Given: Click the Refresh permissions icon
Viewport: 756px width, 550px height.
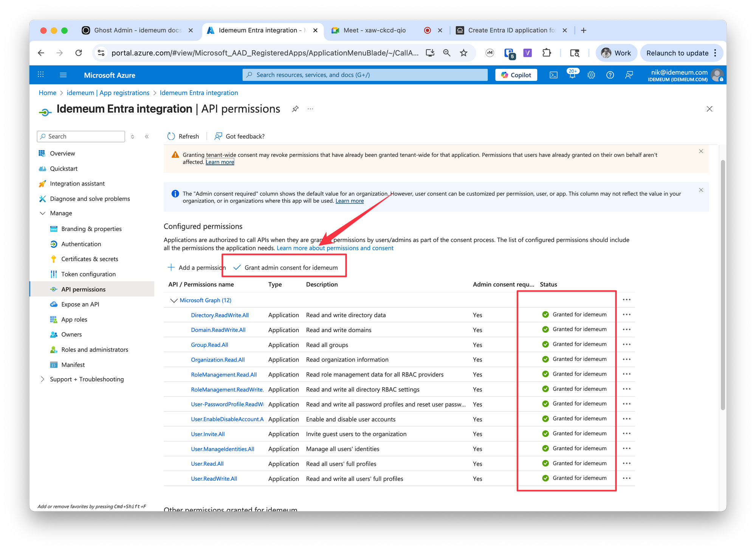Looking at the screenshot, I should [171, 136].
